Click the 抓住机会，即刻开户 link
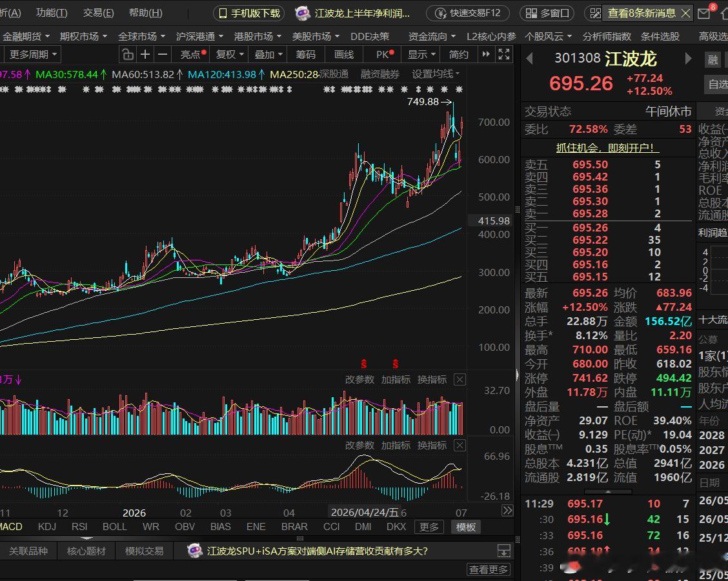This screenshot has height=581, width=728. pos(607,148)
